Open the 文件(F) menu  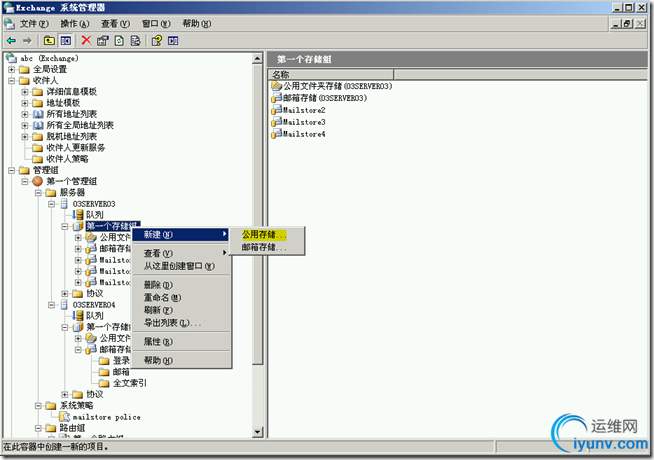[34, 24]
